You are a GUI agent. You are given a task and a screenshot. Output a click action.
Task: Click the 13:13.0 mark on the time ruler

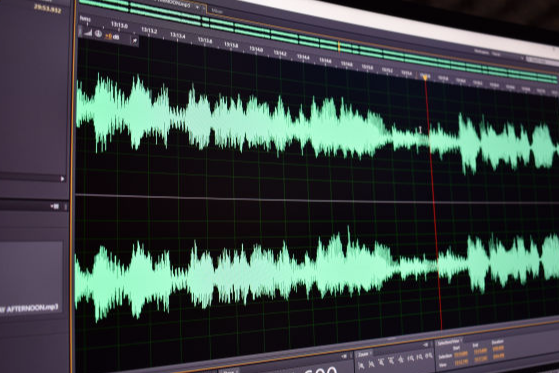click(119, 25)
